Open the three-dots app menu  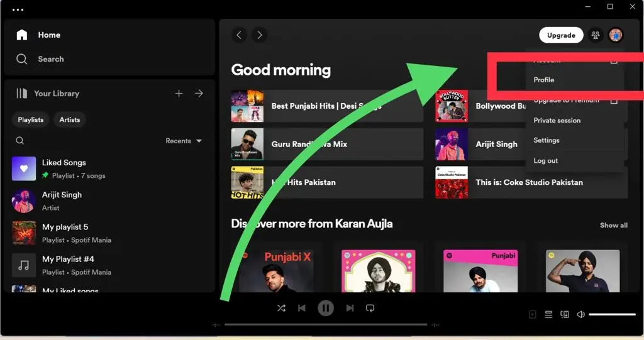[18, 9]
